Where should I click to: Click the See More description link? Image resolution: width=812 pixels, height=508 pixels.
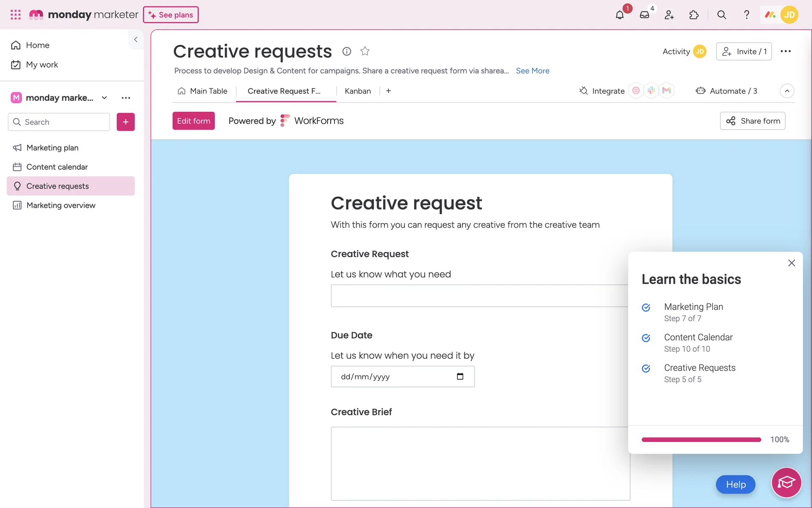tap(532, 71)
